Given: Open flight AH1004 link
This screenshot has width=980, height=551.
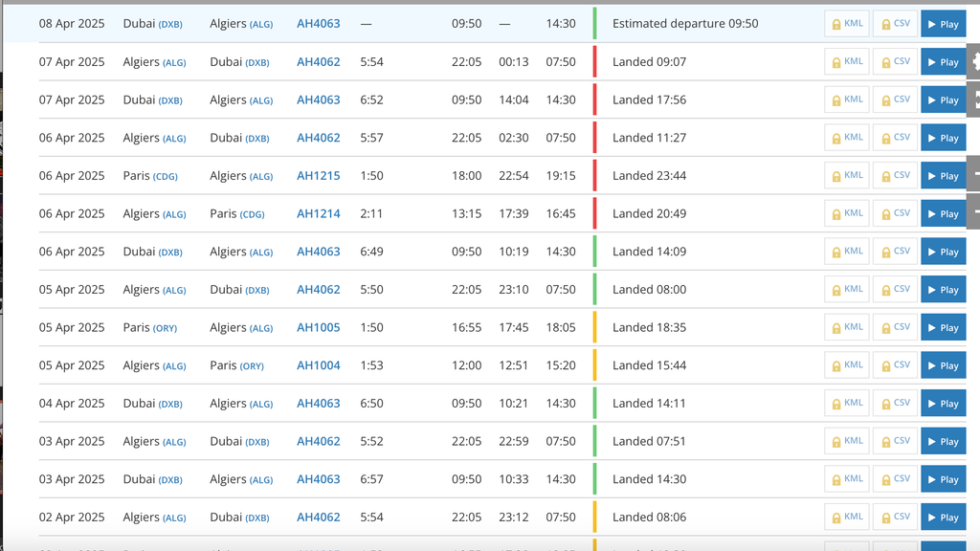Looking at the screenshot, I should 318,365.
